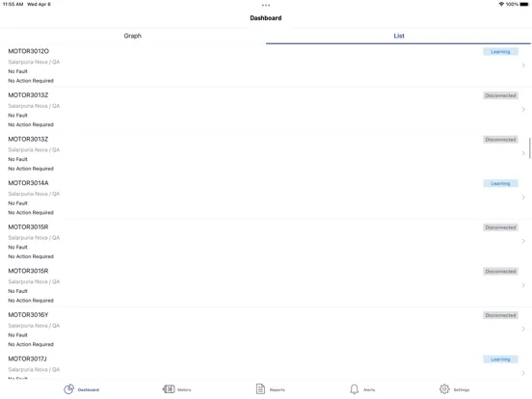Click the Dashboard page title
532x399 pixels.
coord(266,18)
